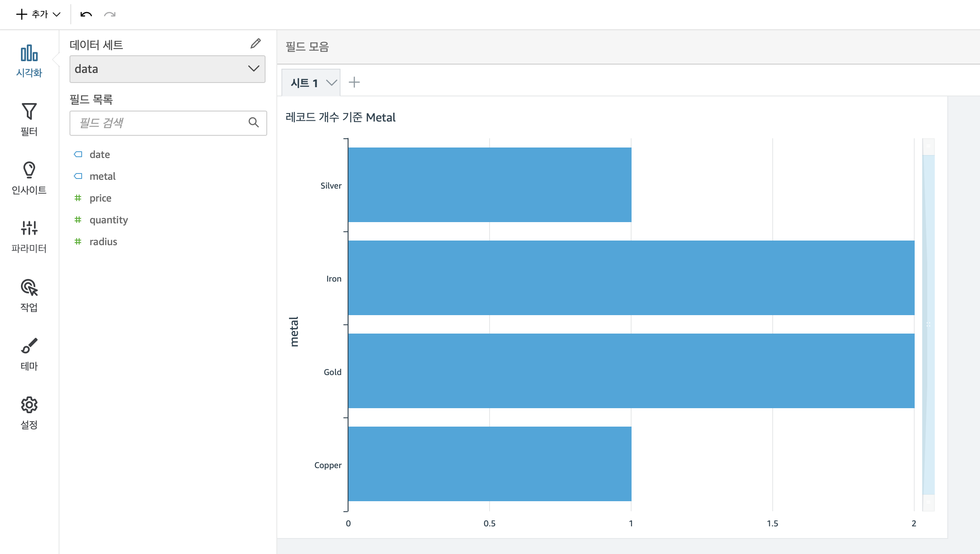Select the quantity field in list

point(108,220)
